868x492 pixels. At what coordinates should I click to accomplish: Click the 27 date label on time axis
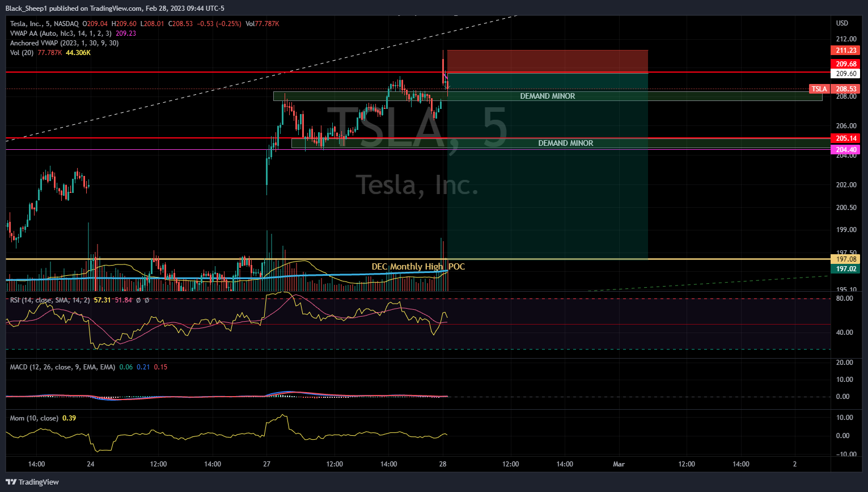point(266,464)
